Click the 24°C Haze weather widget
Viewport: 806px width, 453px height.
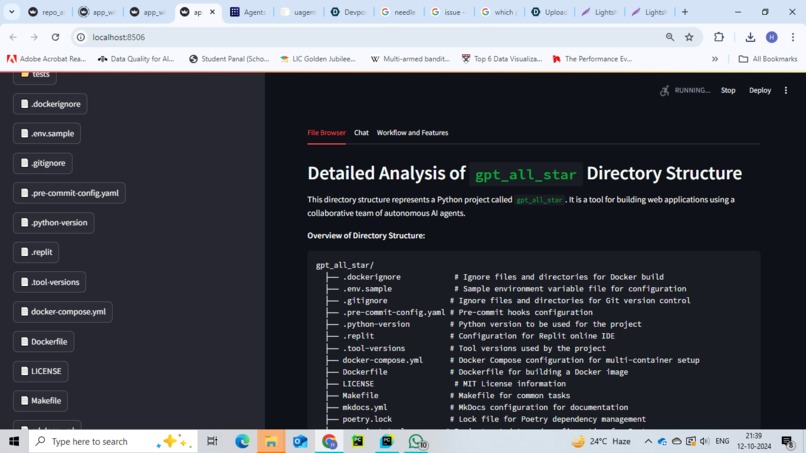pyautogui.click(x=601, y=441)
